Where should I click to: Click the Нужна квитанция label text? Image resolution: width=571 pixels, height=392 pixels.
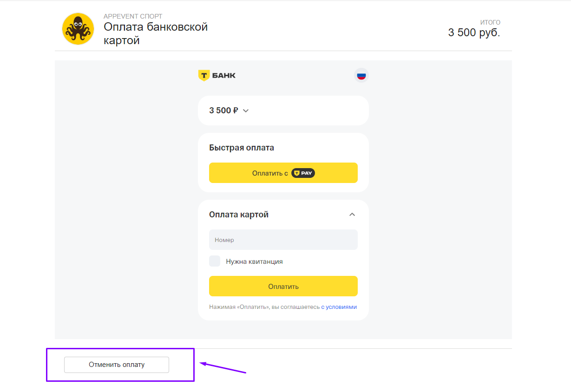(254, 261)
